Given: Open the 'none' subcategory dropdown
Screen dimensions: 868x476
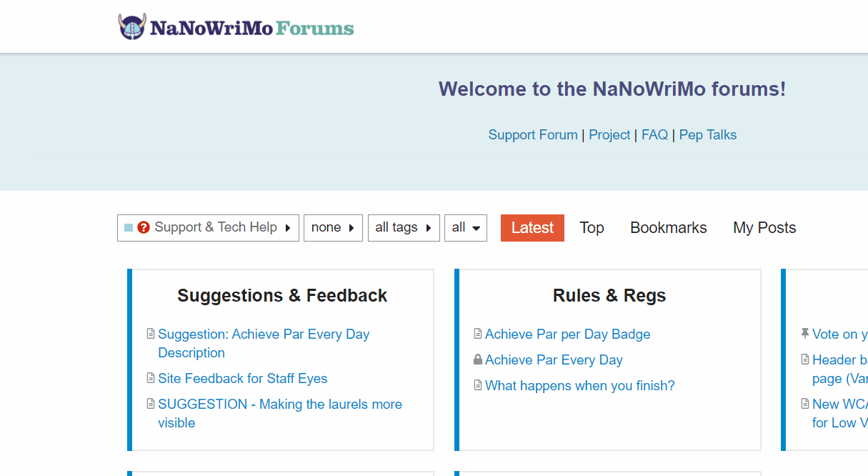Looking at the screenshot, I should 333,228.
